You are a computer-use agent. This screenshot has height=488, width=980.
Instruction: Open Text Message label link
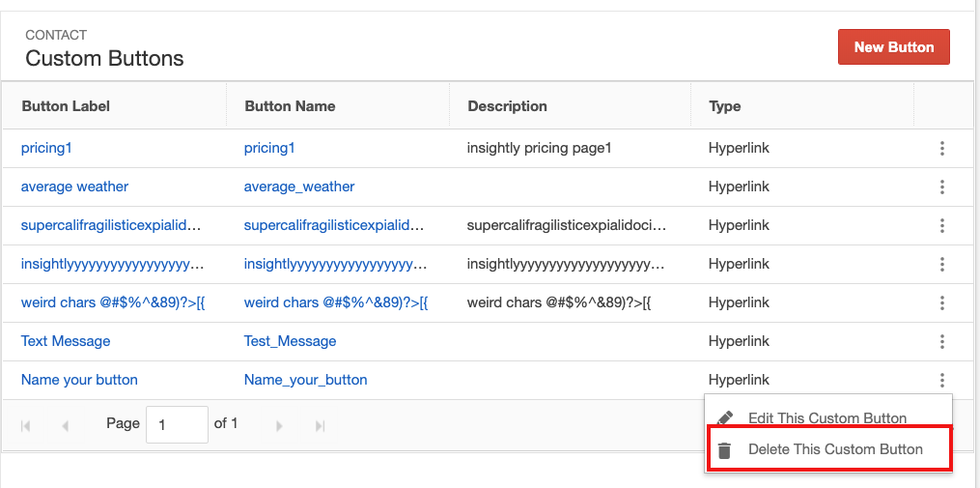point(66,341)
